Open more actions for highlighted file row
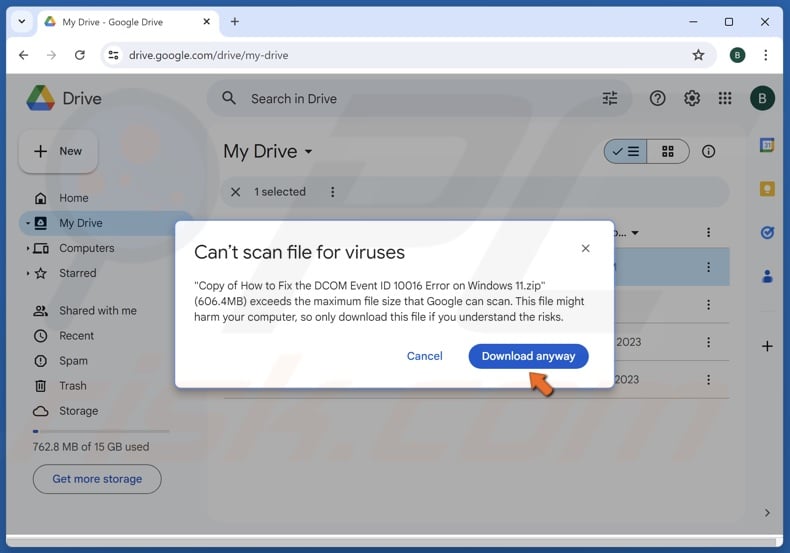Image resolution: width=790 pixels, height=553 pixels. [708, 267]
